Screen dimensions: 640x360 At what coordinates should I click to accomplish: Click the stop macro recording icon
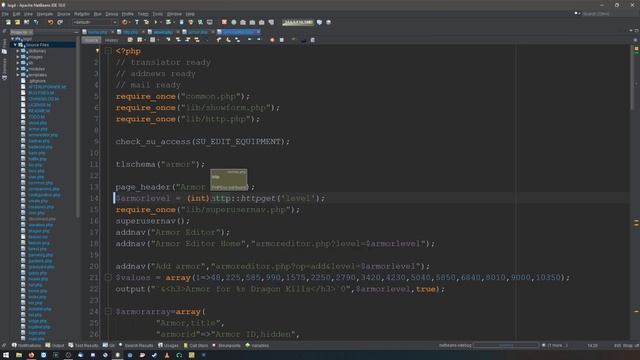[282, 40]
